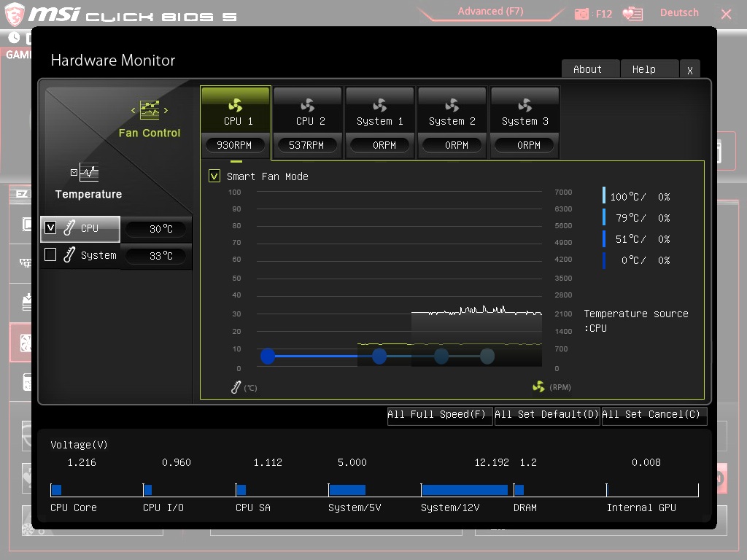This screenshot has height=560, width=747.
Task: Click the Hardware Monitor title text
Action: [x=113, y=61]
